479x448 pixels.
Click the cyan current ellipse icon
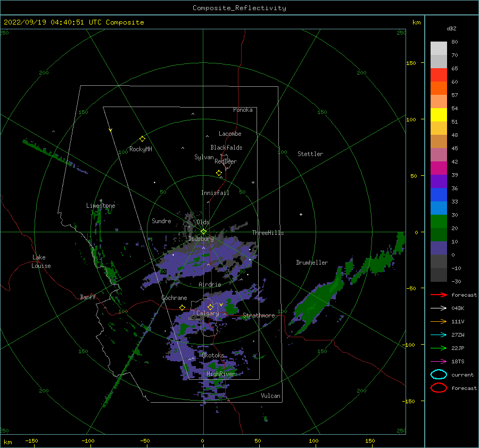pos(439,374)
